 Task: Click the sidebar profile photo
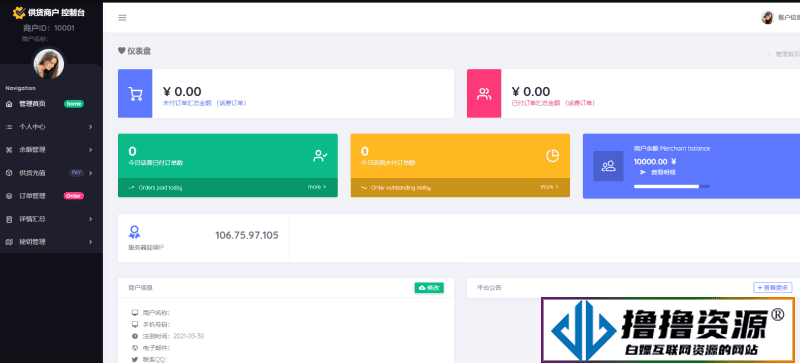point(49,64)
